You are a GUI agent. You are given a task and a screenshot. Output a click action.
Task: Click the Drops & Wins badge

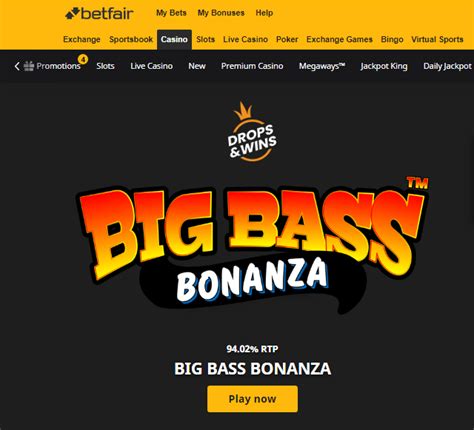(x=252, y=132)
